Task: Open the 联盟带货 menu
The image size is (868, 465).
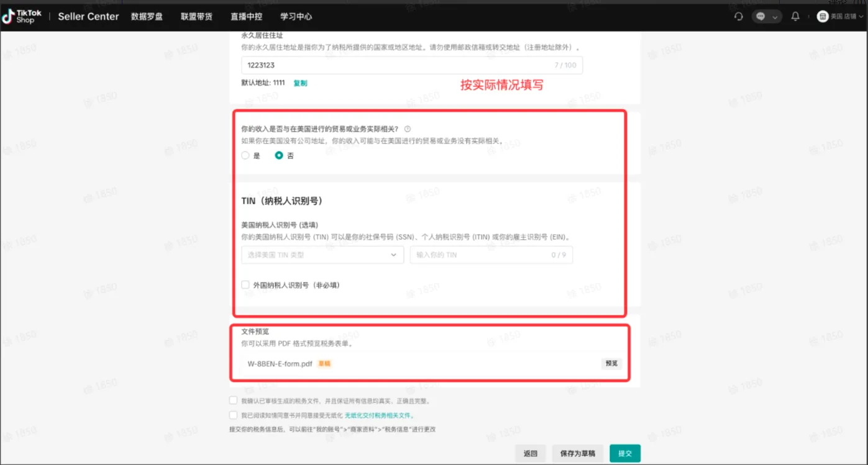Action: pyautogui.click(x=196, y=17)
